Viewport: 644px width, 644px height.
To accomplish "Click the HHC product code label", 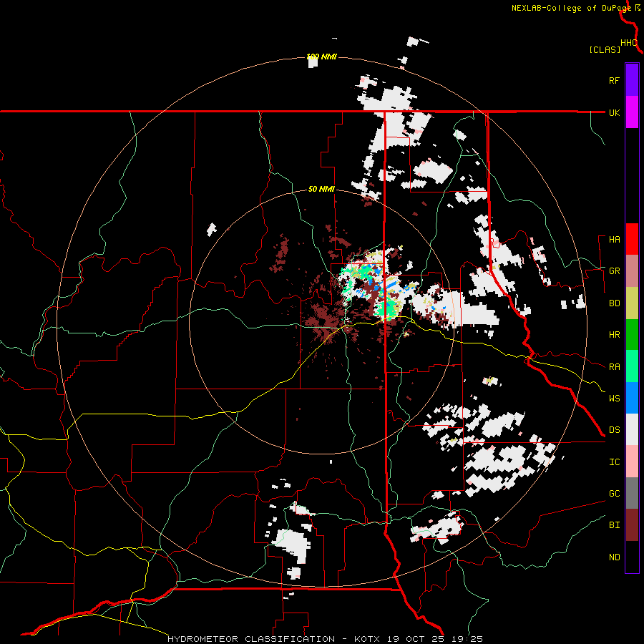I will (628, 43).
